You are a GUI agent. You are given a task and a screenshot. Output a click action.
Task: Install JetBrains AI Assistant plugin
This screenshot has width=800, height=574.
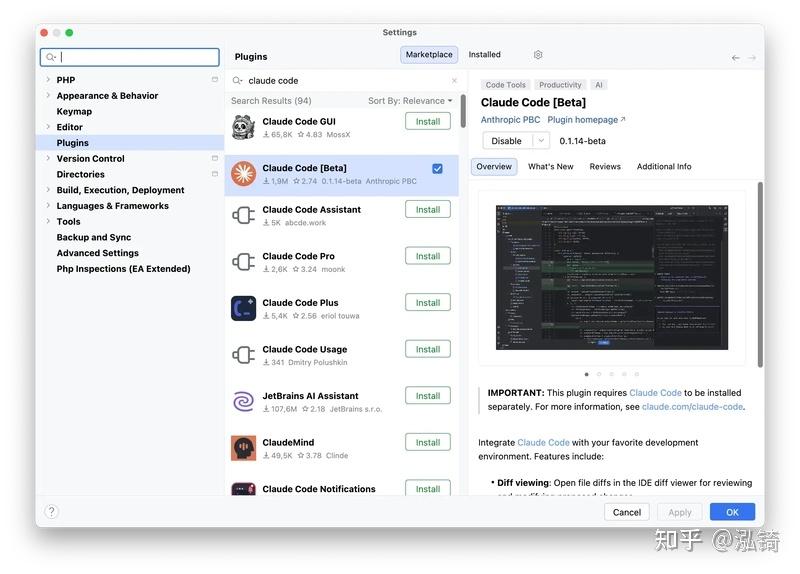click(x=428, y=396)
